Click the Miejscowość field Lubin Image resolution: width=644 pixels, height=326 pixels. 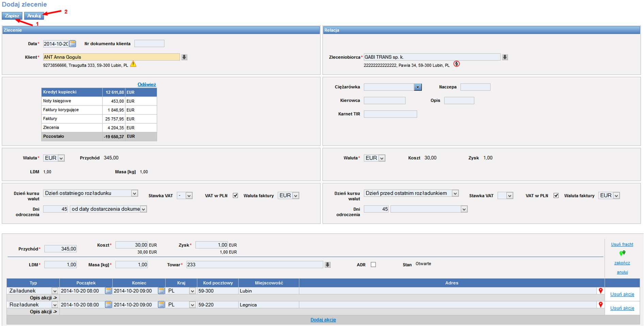point(269,291)
